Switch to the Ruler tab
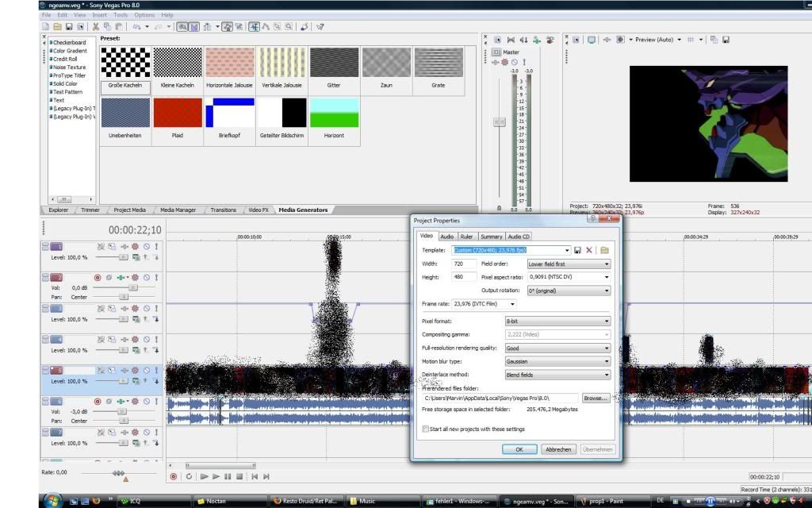The image size is (812, 508). point(466,237)
